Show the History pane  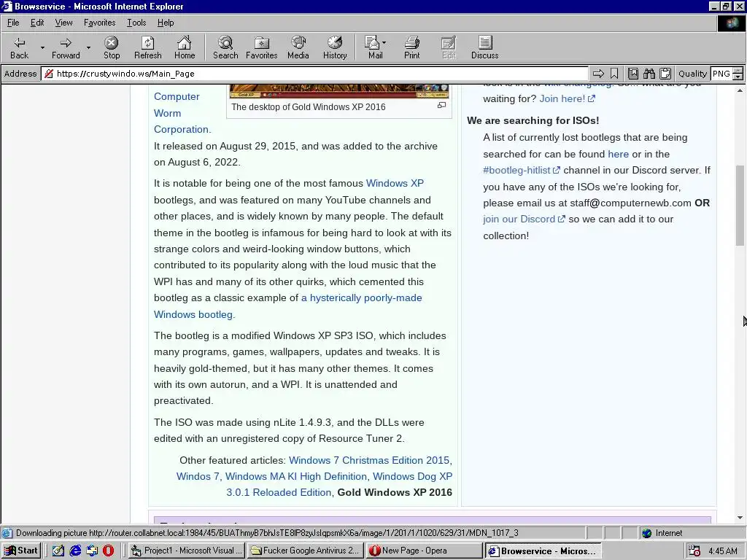click(335, 47)
